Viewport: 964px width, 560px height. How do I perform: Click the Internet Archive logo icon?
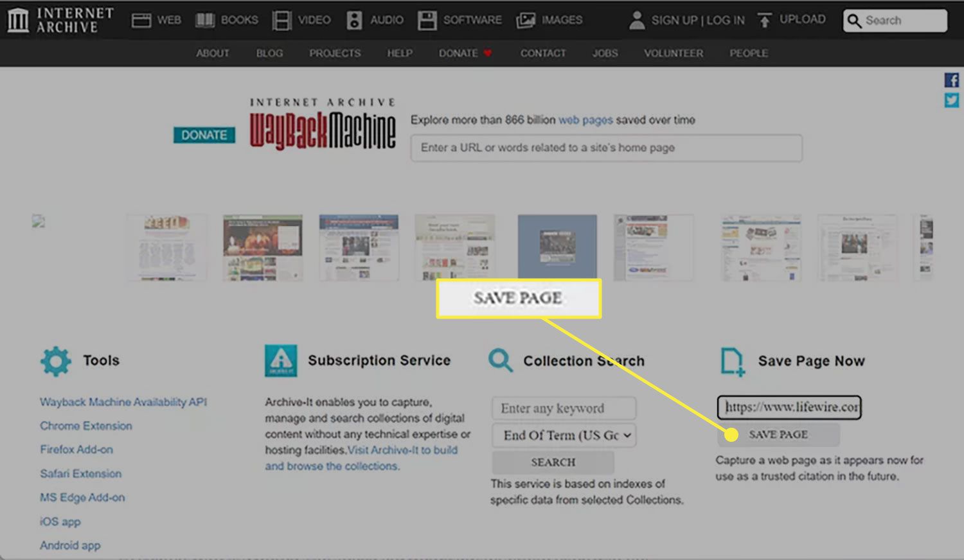[18, 20]
